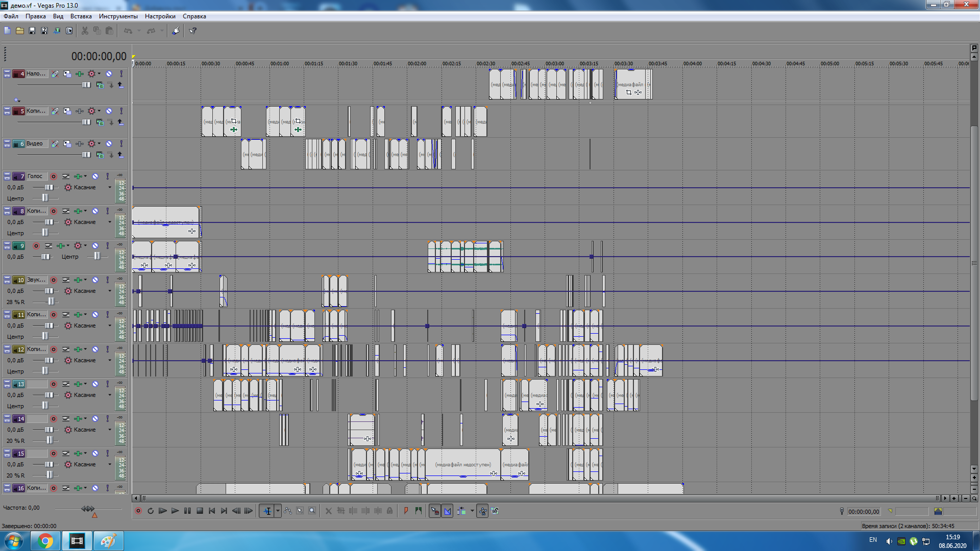Go to the start of the project
This screenshot has width=980, height=551.
point(212,511)
